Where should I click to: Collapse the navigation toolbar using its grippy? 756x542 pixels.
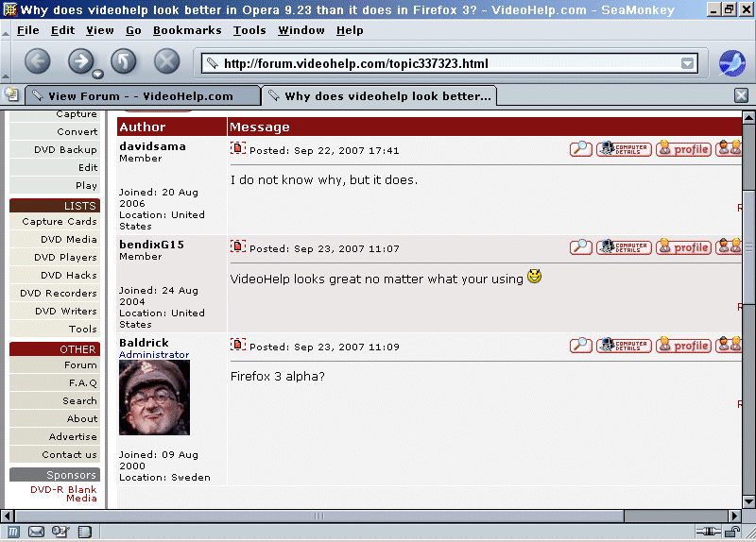point(6,62)
